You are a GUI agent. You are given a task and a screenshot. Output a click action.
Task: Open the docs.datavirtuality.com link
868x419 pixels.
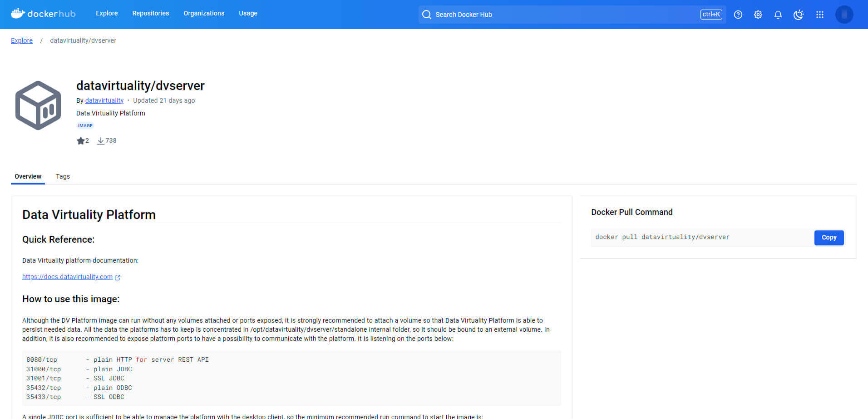pyautogui.click(x=67, y=277)
